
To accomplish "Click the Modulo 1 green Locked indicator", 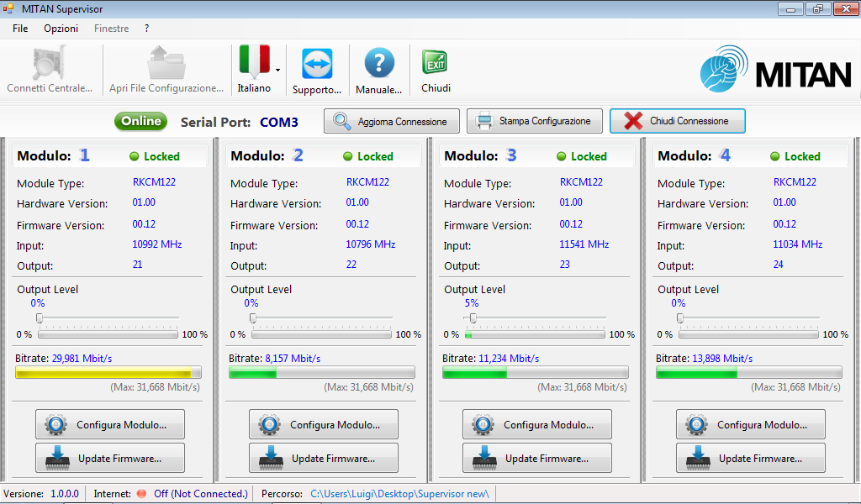I will tap(134, 156).
